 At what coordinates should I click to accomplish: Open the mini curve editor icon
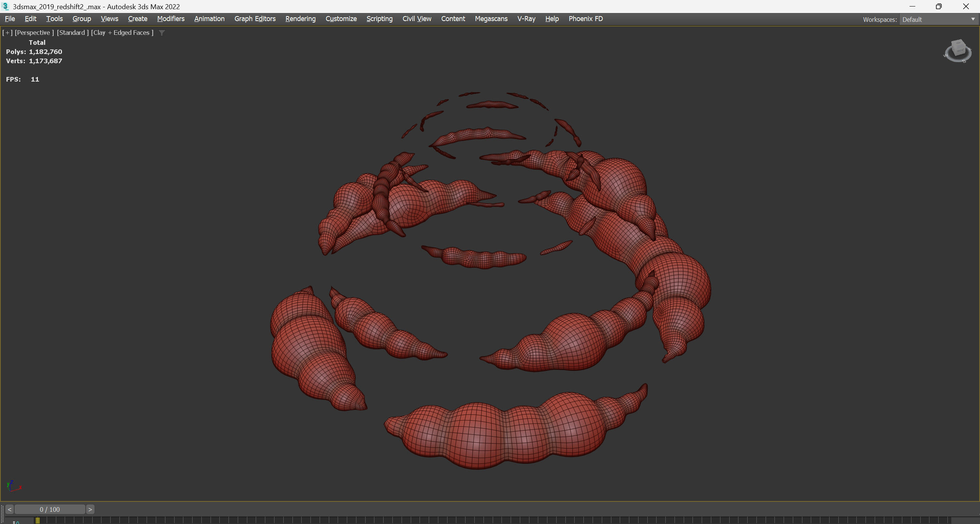click(x=16, y=522)
